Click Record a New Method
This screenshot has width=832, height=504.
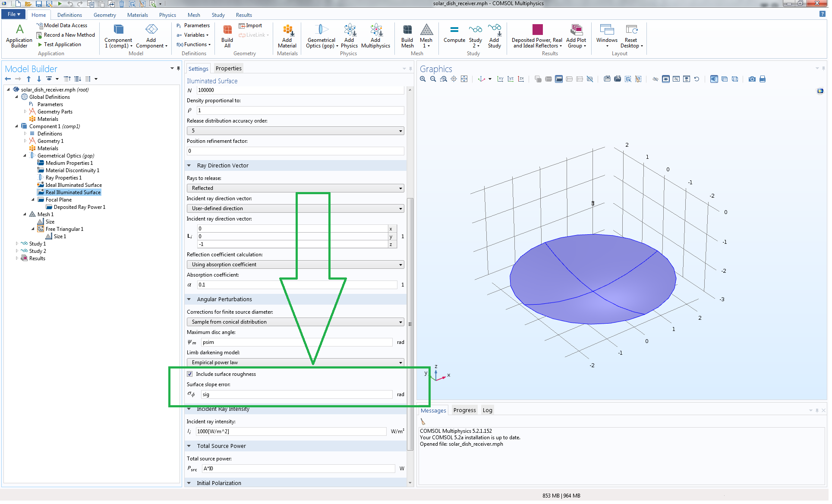coord(69,35)
